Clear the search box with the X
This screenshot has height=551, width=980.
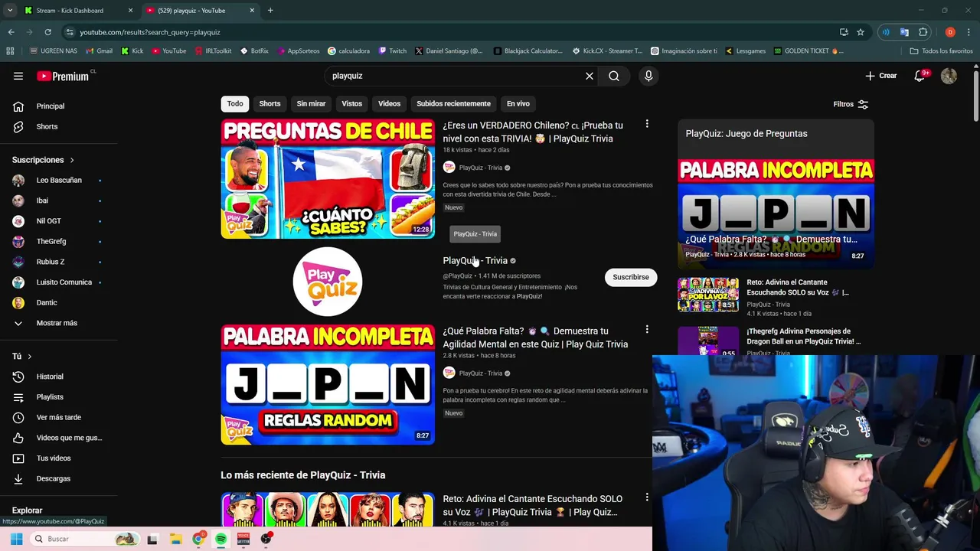(590, 76)
